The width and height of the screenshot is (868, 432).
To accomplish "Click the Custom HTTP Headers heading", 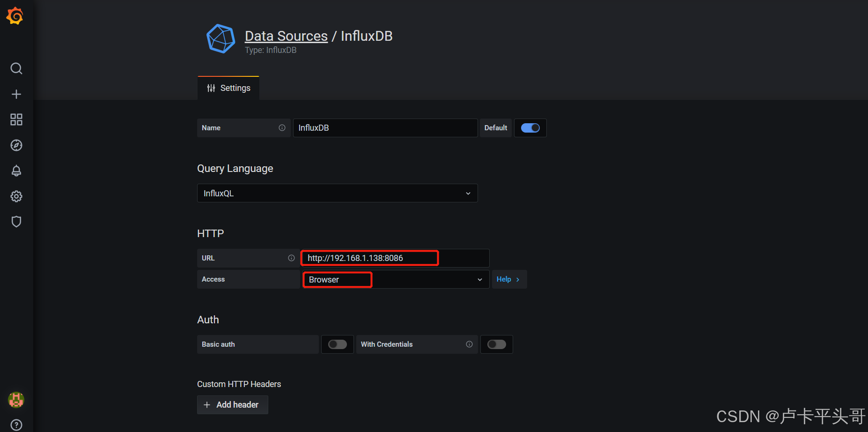I will click(x=239, y=384).
